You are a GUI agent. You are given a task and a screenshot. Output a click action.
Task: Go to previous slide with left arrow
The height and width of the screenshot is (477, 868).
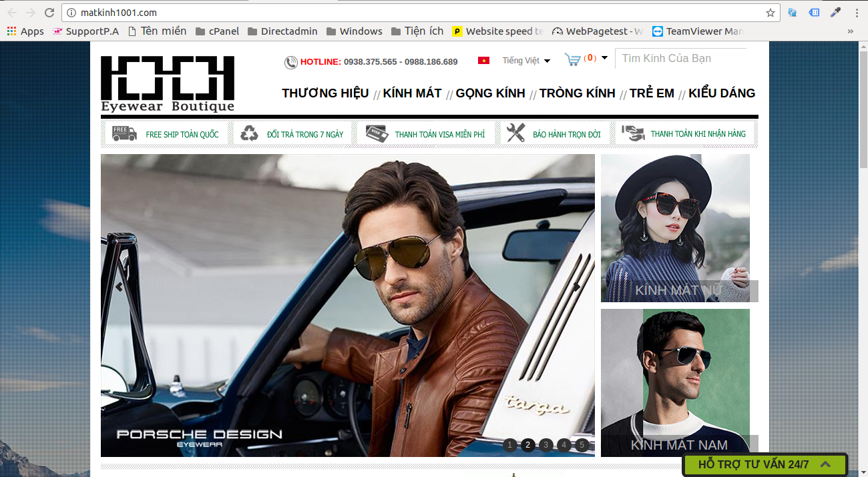(x=119, y=287)
